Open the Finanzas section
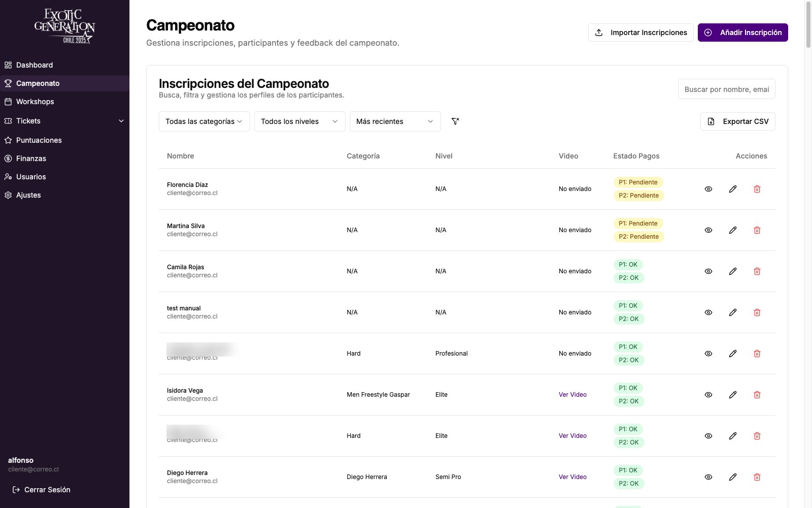812x508 pixels. pos(64,158)
